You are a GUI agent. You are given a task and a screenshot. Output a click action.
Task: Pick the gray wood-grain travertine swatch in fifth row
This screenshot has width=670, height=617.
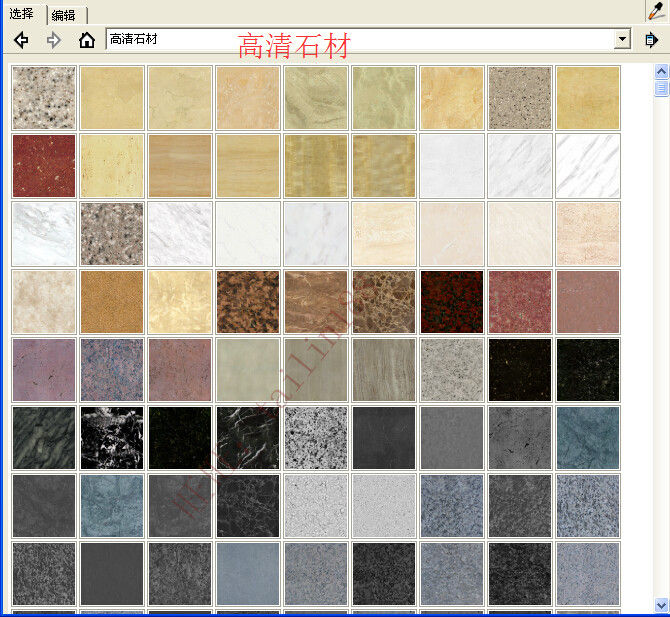pos(384,370)
